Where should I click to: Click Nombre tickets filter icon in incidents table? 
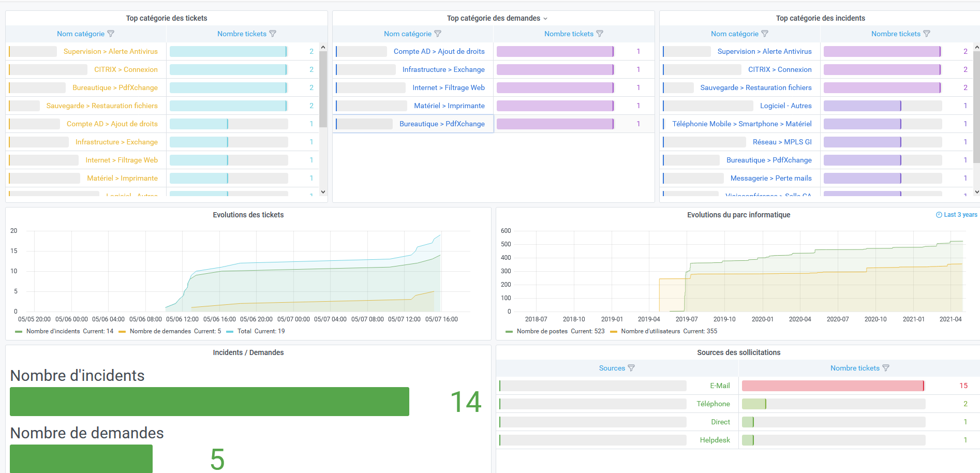pyautogui.click(x=927, y=34)
